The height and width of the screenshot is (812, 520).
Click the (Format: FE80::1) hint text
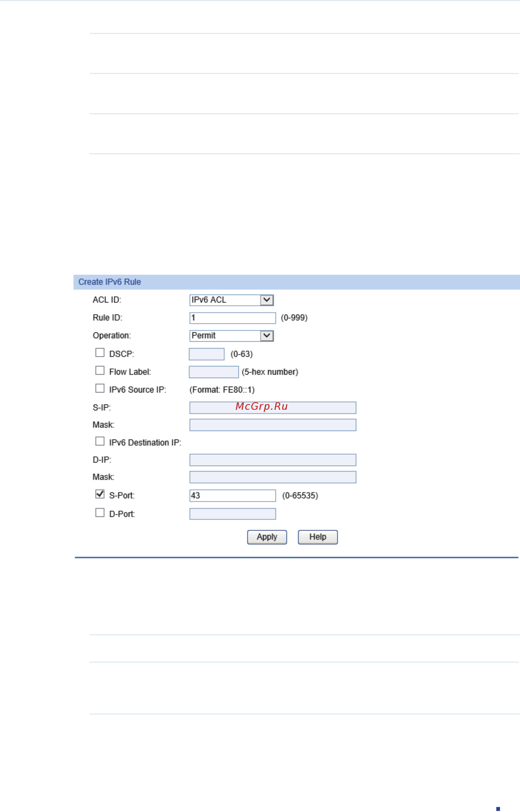(x=222, y=390)
